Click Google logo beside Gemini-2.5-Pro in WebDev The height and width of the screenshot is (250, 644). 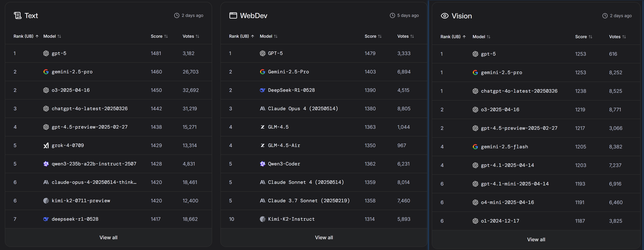pyautogui.click(x=262, y=72)
